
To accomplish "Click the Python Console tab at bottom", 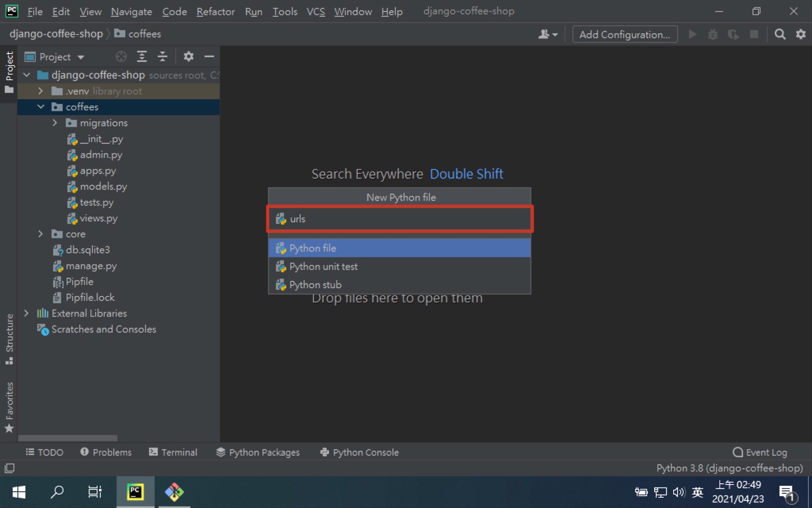I will point(359,453).
